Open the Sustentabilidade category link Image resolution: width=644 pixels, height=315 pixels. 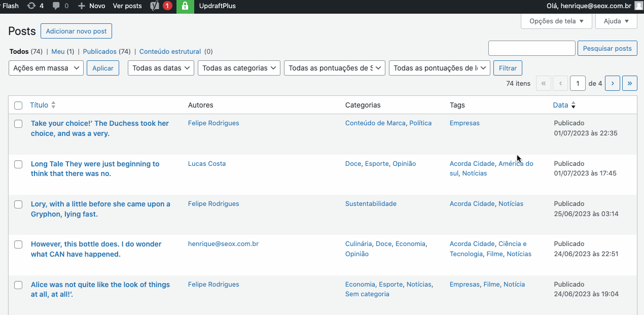(x=371, y=204)
